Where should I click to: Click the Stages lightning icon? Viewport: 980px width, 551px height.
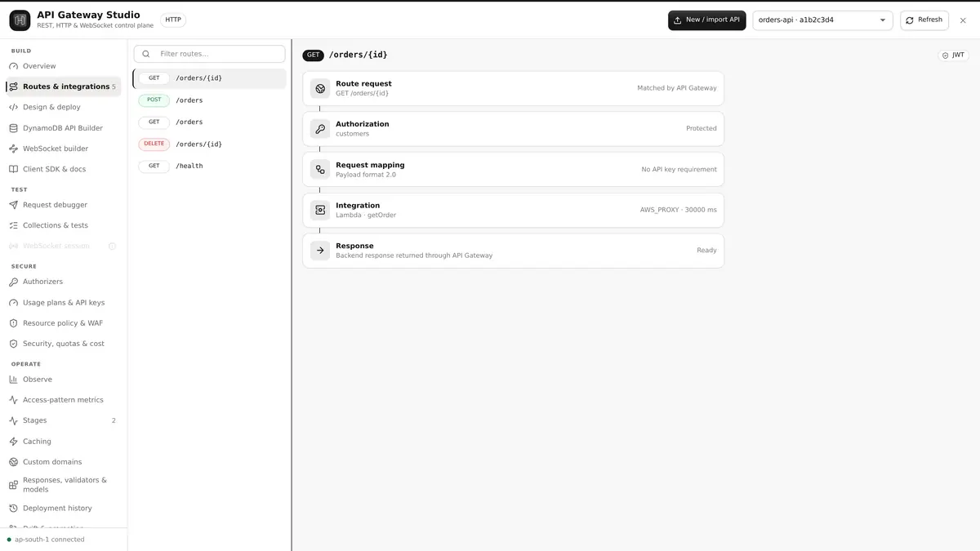pos(13,420)
